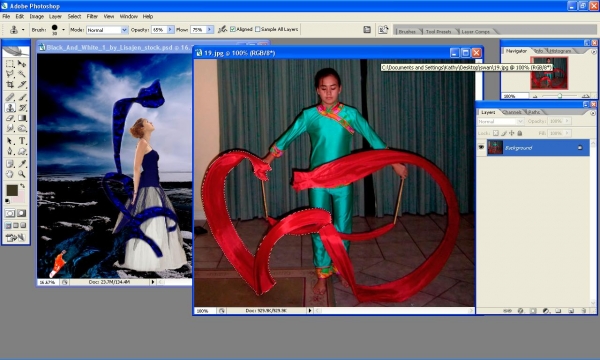Toggle the airbrush option in options bar
The width and height of the screenshot is (600, 360).
[x=222, y=29]
